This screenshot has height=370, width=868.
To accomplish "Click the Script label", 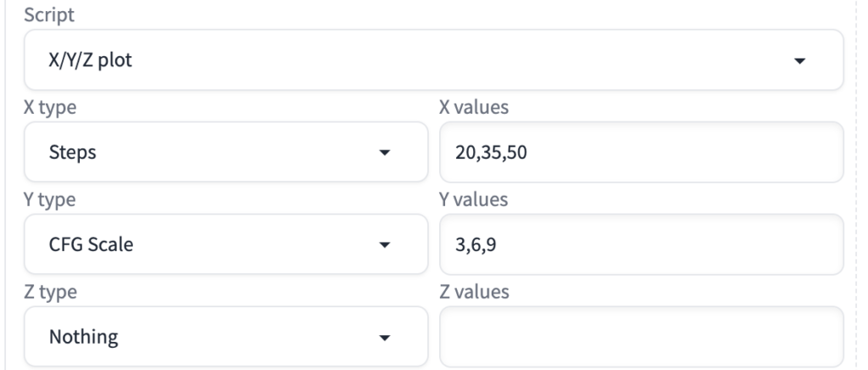I will pos(47,14).
